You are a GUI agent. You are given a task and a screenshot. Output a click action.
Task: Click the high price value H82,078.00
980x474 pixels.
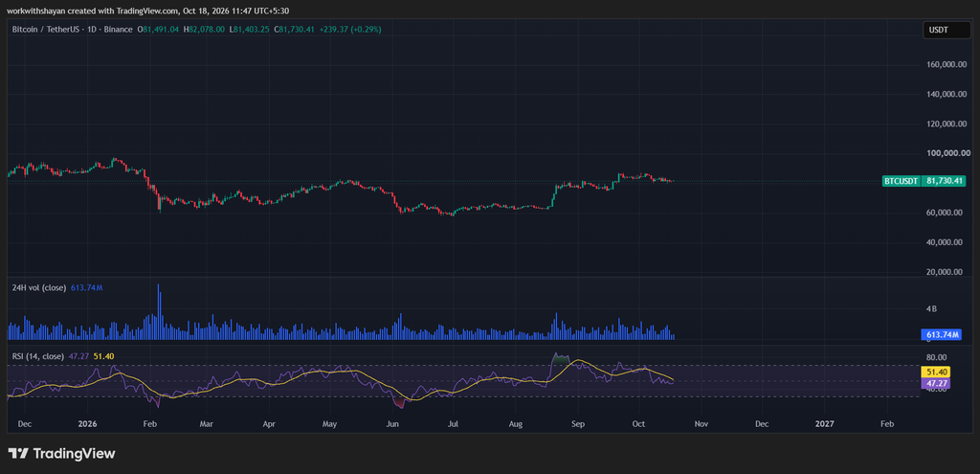point(204,29)
